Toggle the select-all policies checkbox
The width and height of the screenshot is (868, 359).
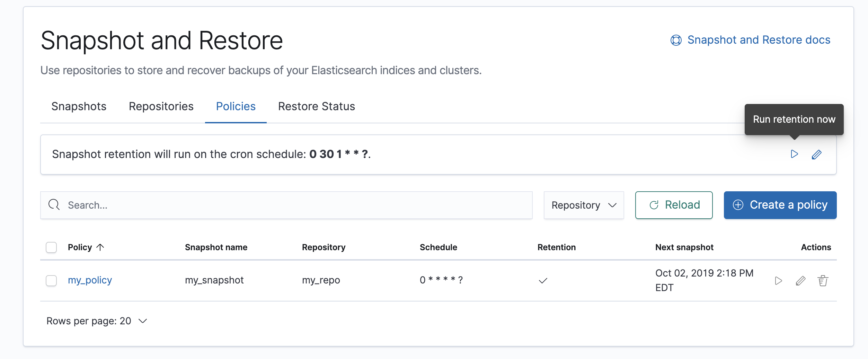tap(51, 247)
